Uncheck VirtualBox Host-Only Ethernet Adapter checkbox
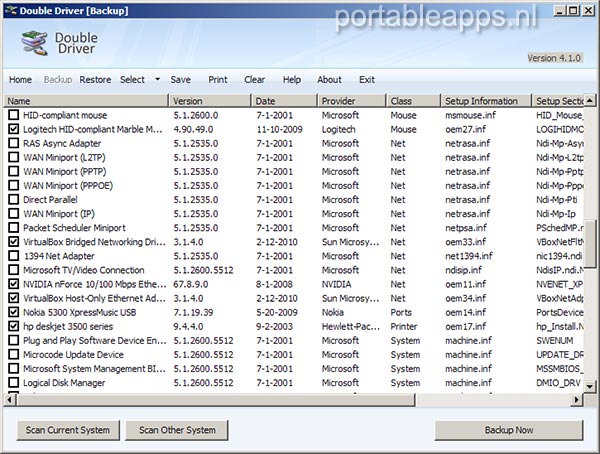The width and height of the screenshot is (600, 454). tap(13, 298)
